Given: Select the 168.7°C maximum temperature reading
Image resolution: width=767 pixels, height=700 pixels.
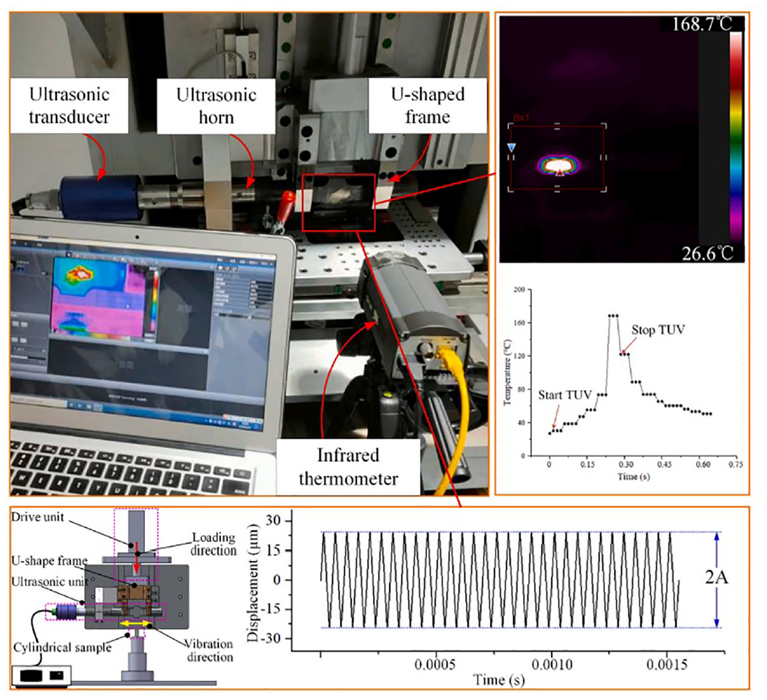Looking at the screenshot, I should [x=702, y=24].
